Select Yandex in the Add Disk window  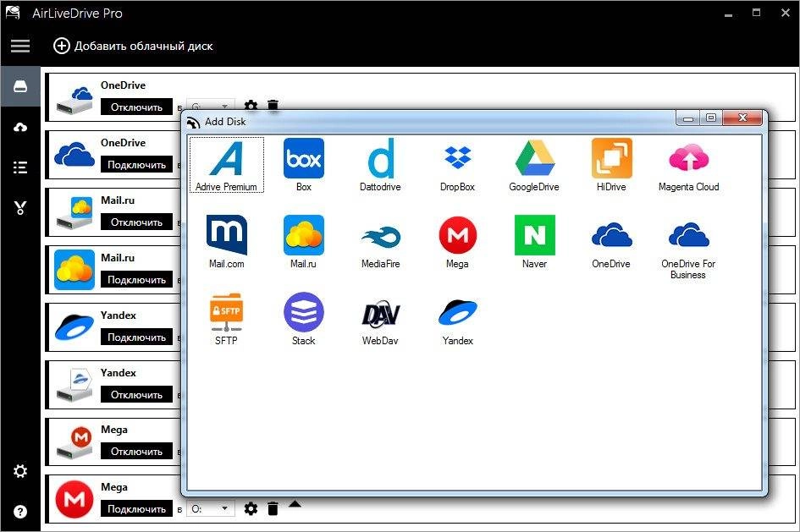[x=458, y=319]
